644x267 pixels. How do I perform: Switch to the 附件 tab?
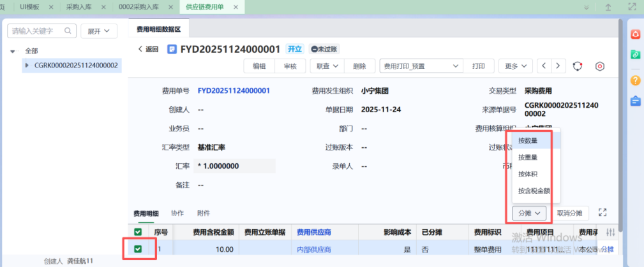pos(204,213)
